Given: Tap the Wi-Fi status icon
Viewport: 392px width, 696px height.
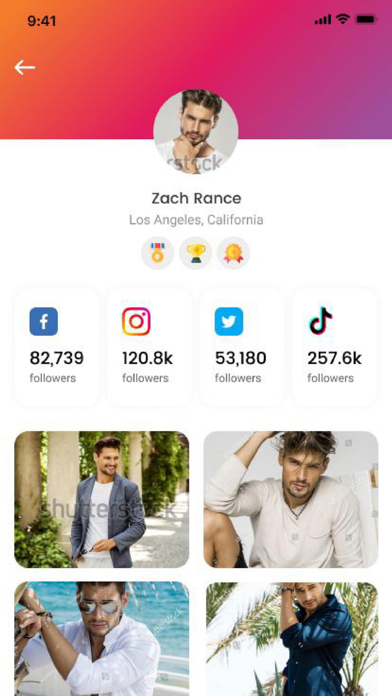Looking at the screenshot, I should click(x=343, y=19).
